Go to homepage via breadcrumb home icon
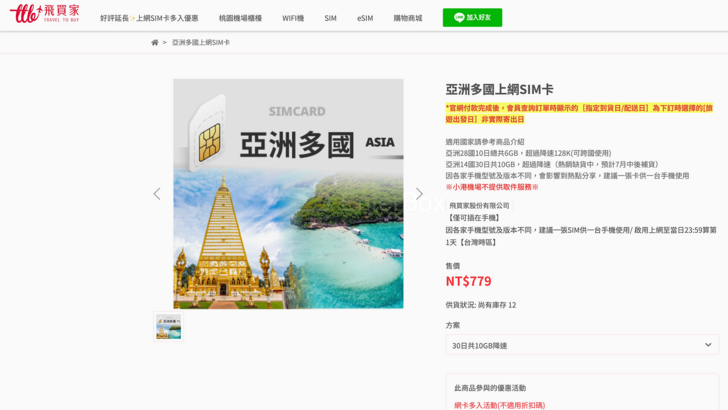The height and width of the screenshot is (410, 728). pyautogui.click(x=155, y=42)
